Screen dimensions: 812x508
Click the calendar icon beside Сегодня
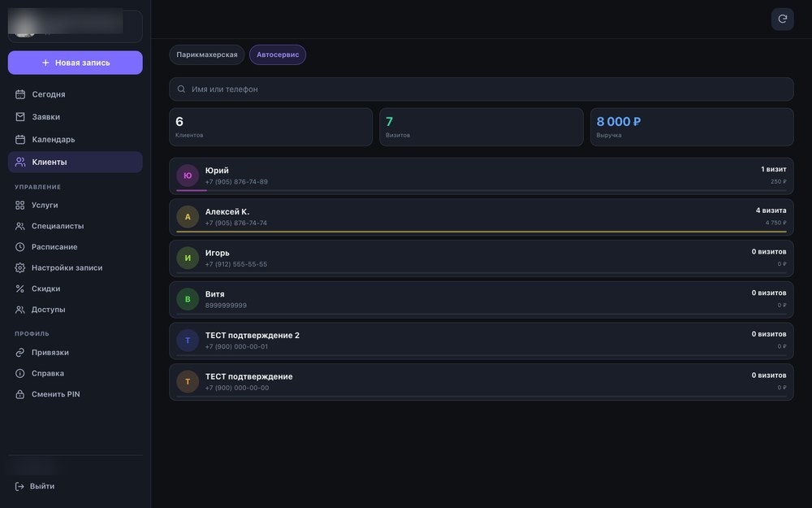tap(20, 94)
